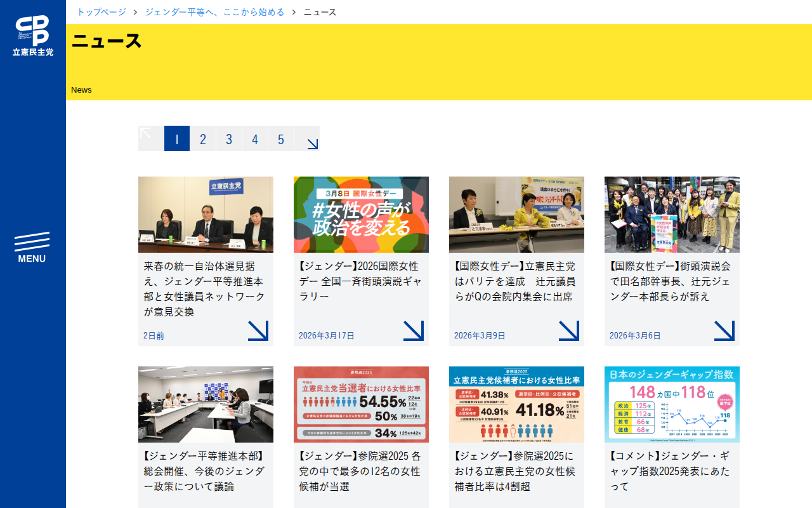Open 街頭演説会 group photo thumbnail
Image resolution: width=812 pixels, height=508 pixels.
[672, 215]
